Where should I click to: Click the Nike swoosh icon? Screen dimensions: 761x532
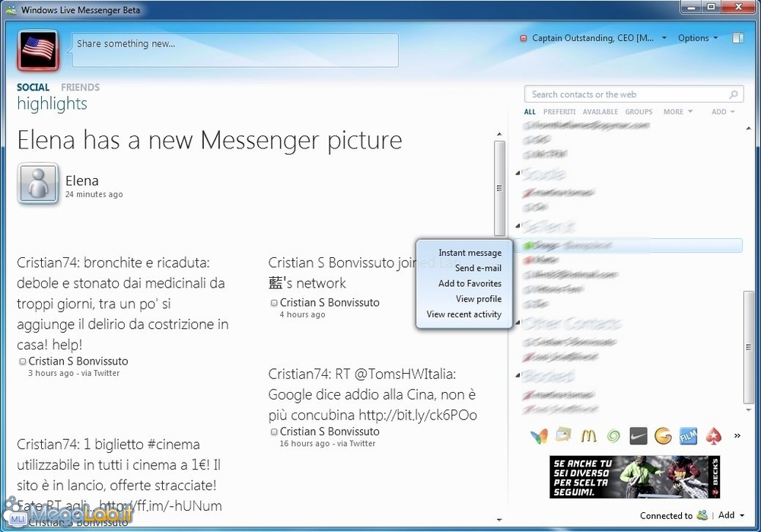[x=638, y=436]
